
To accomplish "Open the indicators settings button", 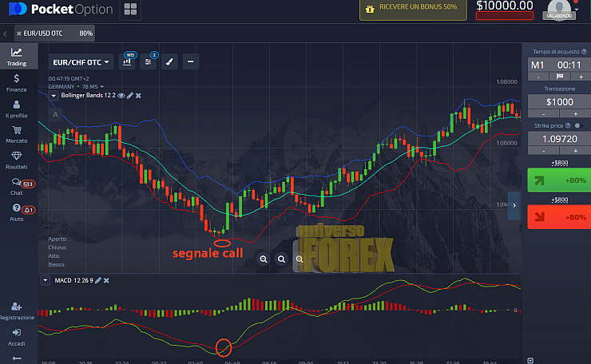I will [x=148, y=61].
